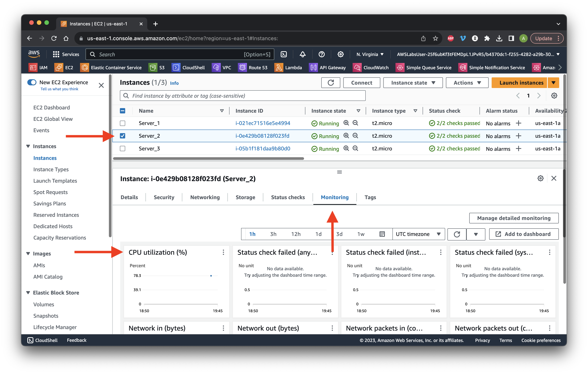The height and width of the screenshot is (374, 588).
Task: Toggle the New EC2 Experience switch
Action: click(32, 82)
